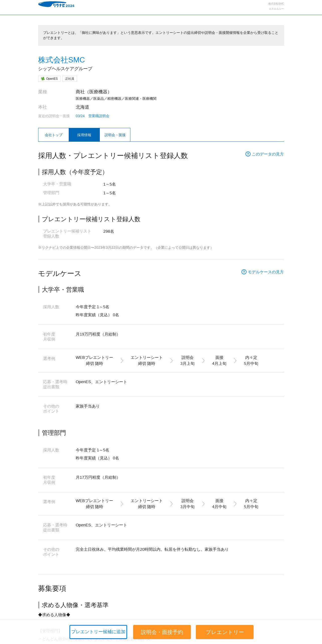The height and width of the screenshot is (644, 322).
Task: Click the プレエントリー候補に追加 button
Action: (98, 632)
